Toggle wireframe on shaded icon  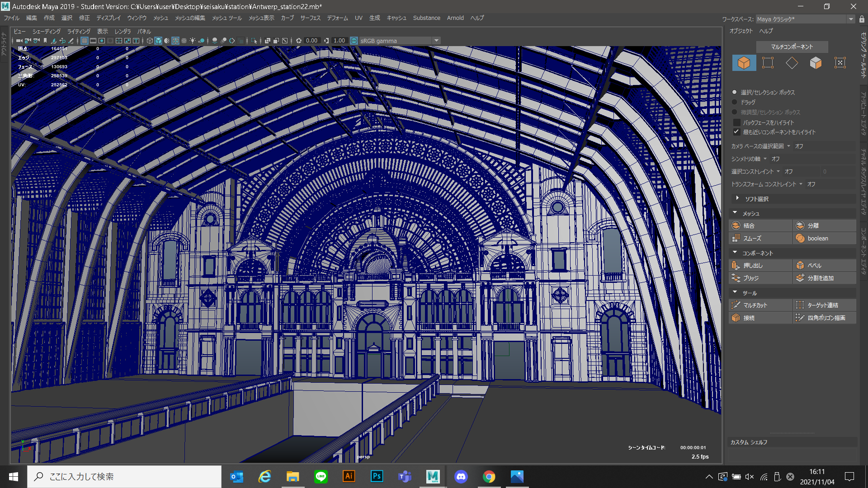coord(175,41)
